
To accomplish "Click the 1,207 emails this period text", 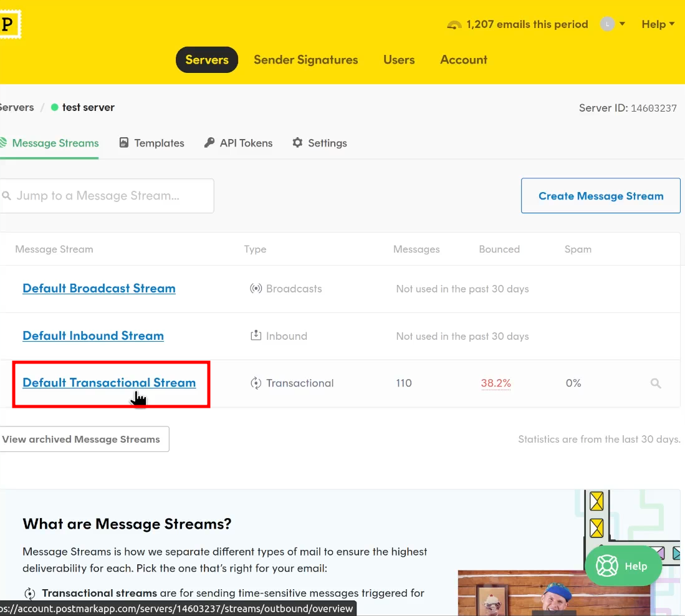I will tap(527, 24).
